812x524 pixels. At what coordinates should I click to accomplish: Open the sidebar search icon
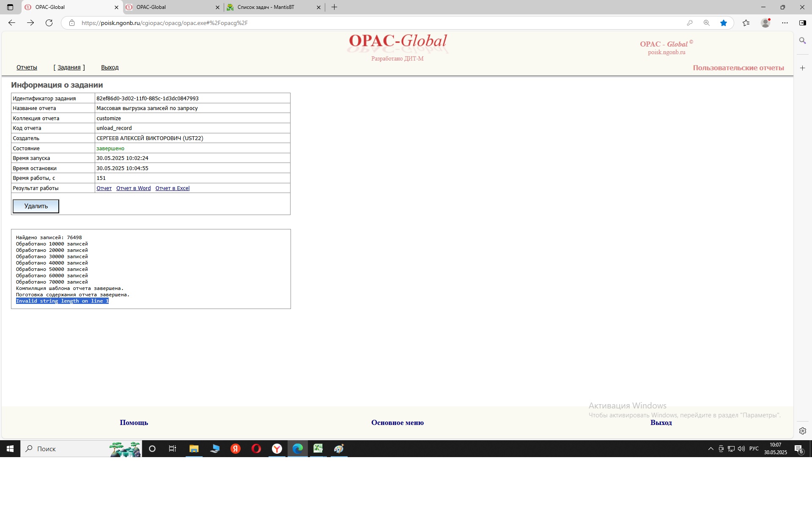click(803, 41)
